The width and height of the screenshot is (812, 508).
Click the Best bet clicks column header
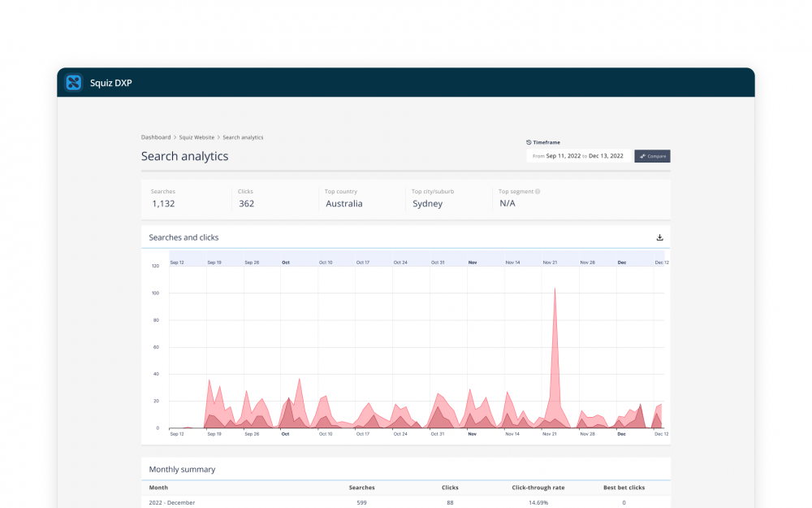click(624, 487)
